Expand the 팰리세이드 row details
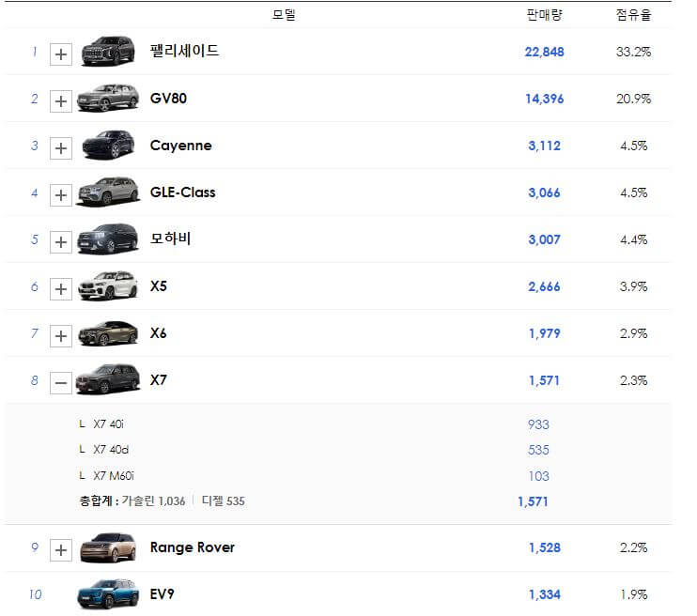697x616 pixels. [61, 54]
